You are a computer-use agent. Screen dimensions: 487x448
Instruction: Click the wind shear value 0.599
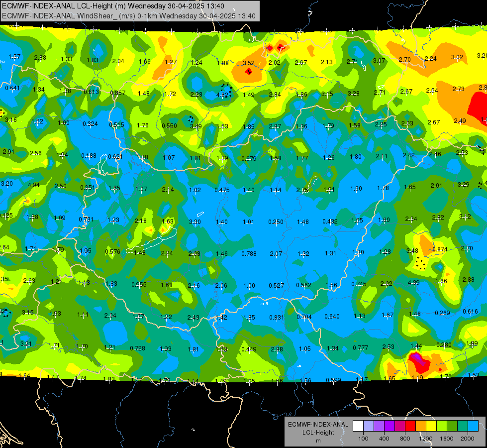click(x=334, y=380)
